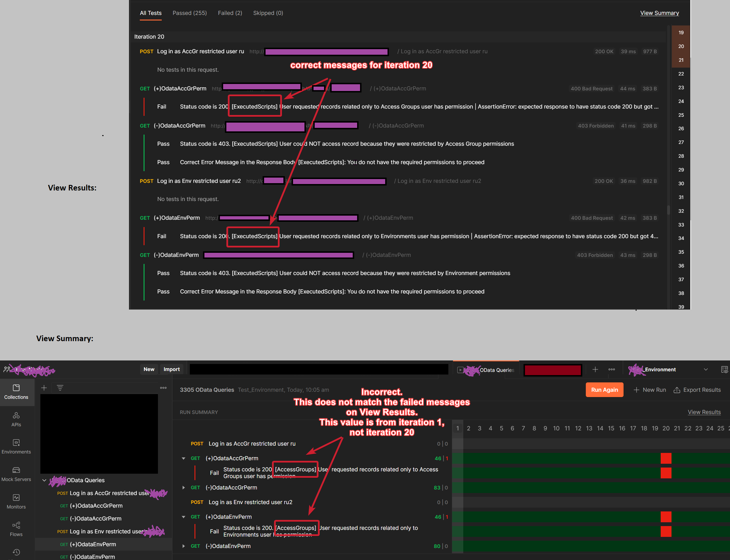Open the Flows sidebar panel
Viewport: 730px width, 560px height.
click(x=16, y=529)
